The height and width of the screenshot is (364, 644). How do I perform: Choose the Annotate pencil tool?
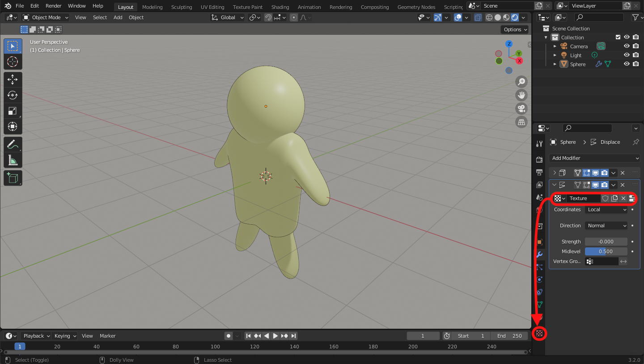(x=13, y=145)
